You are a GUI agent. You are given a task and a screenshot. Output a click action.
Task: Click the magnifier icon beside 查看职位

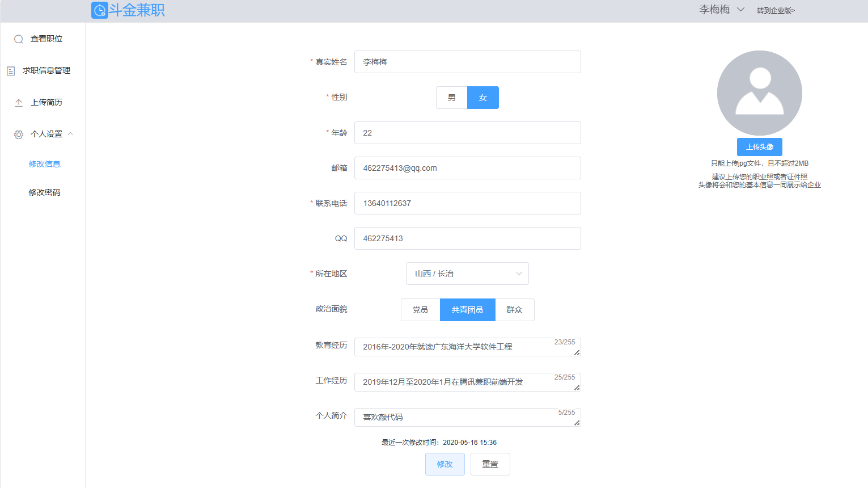point(19,39)
